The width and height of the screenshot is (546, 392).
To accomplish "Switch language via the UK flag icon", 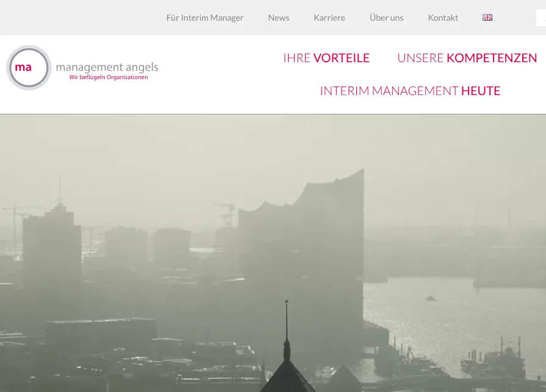I will 487,18.
